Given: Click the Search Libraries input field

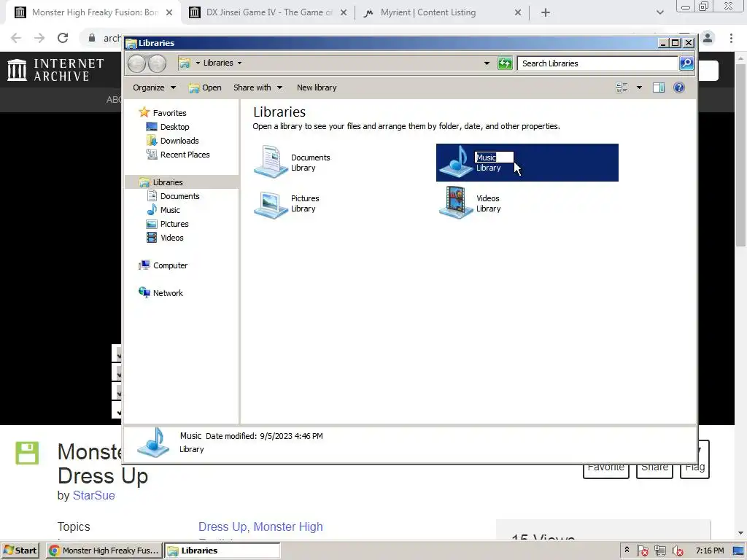Looking at the screenshot, I should click(x=597, y=63).
